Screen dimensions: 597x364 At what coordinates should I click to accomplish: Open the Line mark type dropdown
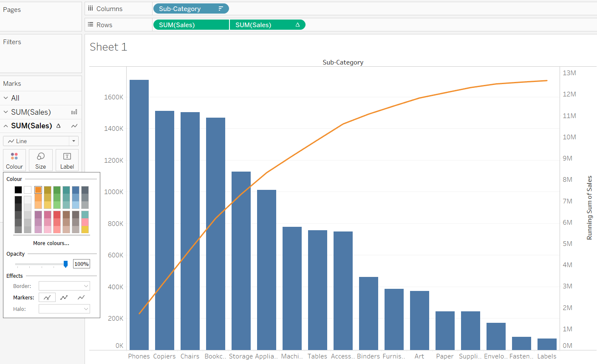point(41,141)
